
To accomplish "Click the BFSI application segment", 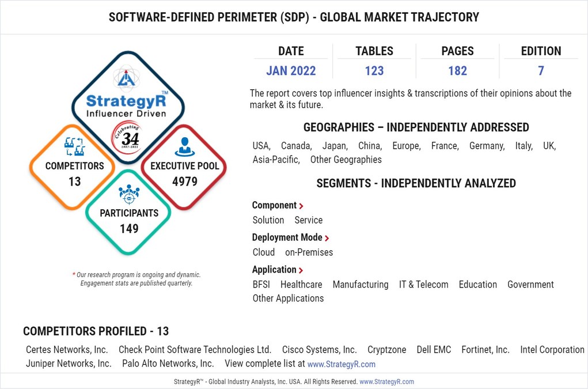I will point(261,285).
